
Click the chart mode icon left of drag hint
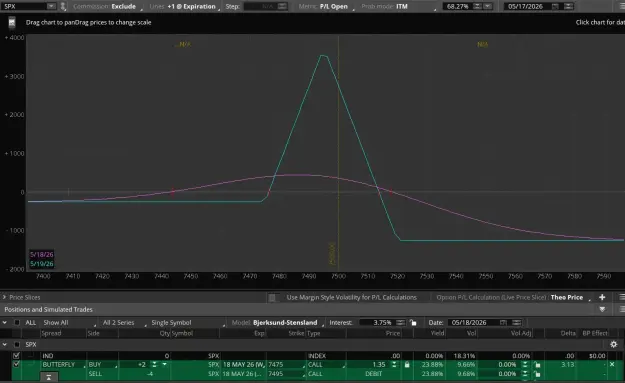pyautogui.click(x=12, y=23)
